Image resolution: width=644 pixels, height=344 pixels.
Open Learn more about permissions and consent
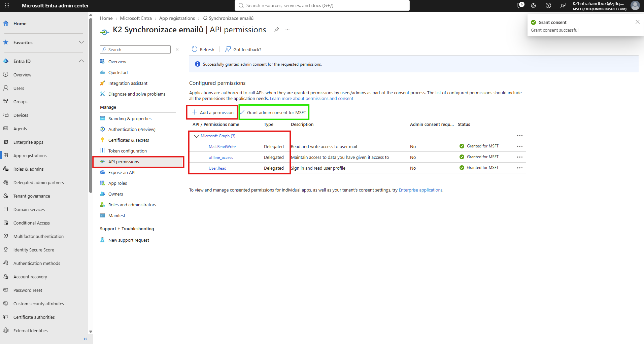pyautogui.click(x=311, y=99)
